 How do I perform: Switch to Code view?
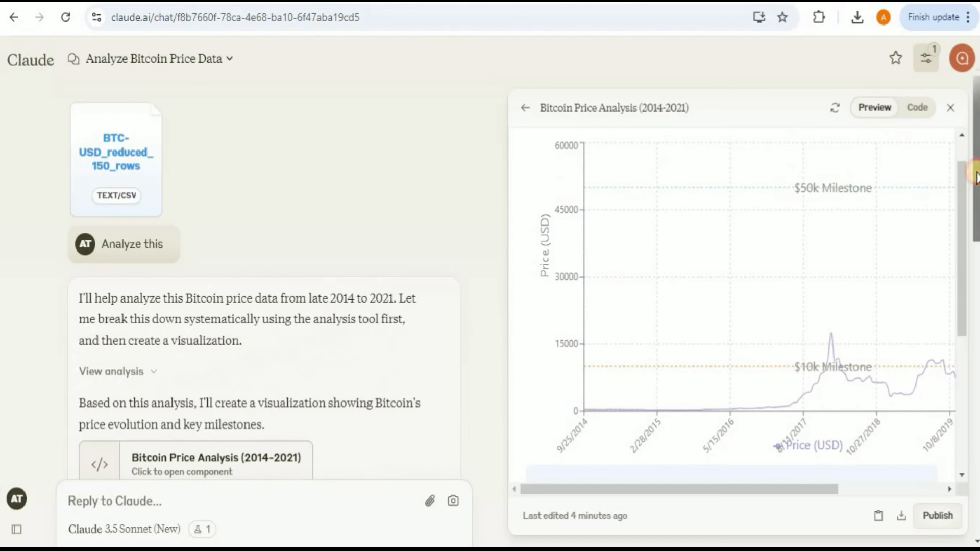pyautogui.click(x=917, y=108)
